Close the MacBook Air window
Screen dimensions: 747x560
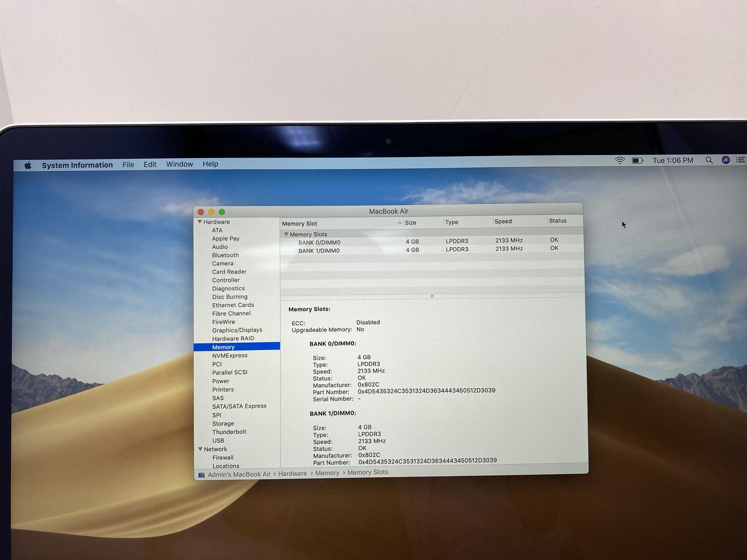coord(201,212)
